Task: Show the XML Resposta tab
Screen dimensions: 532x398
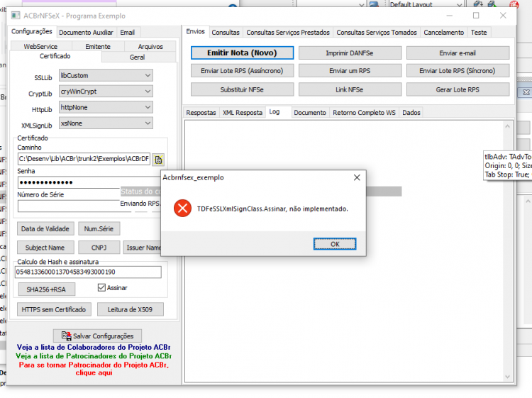Action: [243, 113]
